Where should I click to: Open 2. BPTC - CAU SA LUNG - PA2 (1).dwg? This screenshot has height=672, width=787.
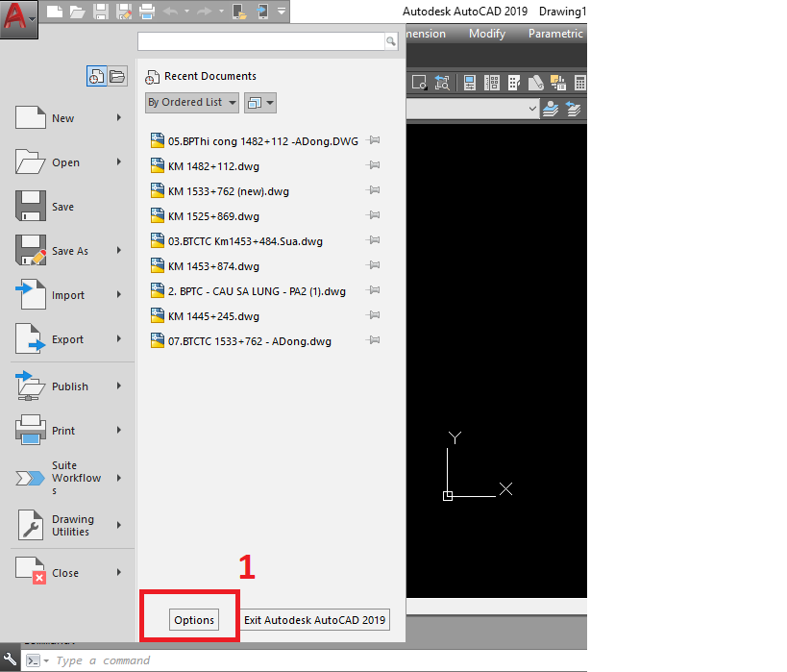pos(257,291)
